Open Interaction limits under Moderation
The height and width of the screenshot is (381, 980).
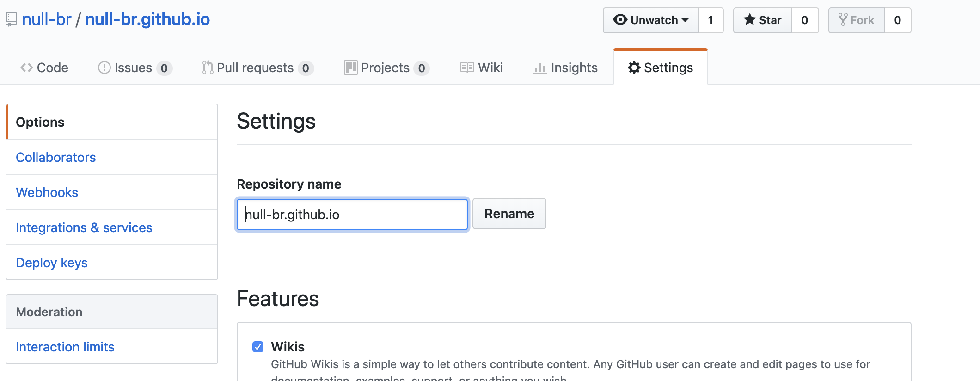click(x=112, y=347)
